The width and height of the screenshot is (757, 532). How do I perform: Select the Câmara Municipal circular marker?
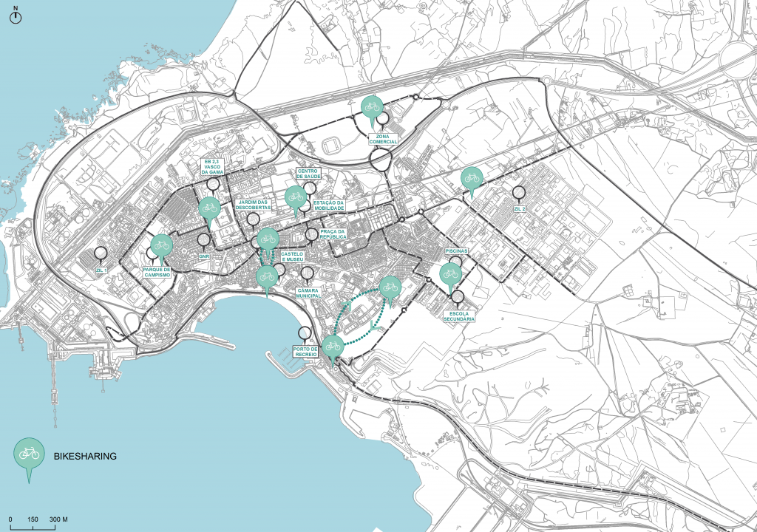point(307,273)
